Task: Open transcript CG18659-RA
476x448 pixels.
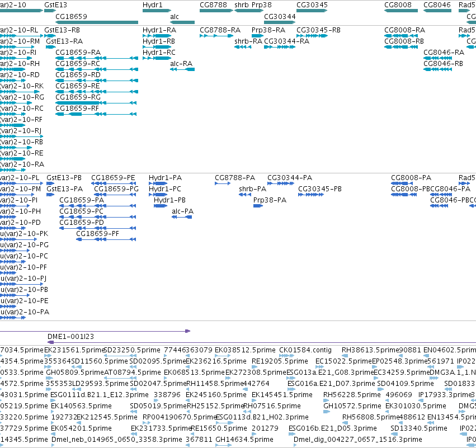Action: tap(78, 53)
